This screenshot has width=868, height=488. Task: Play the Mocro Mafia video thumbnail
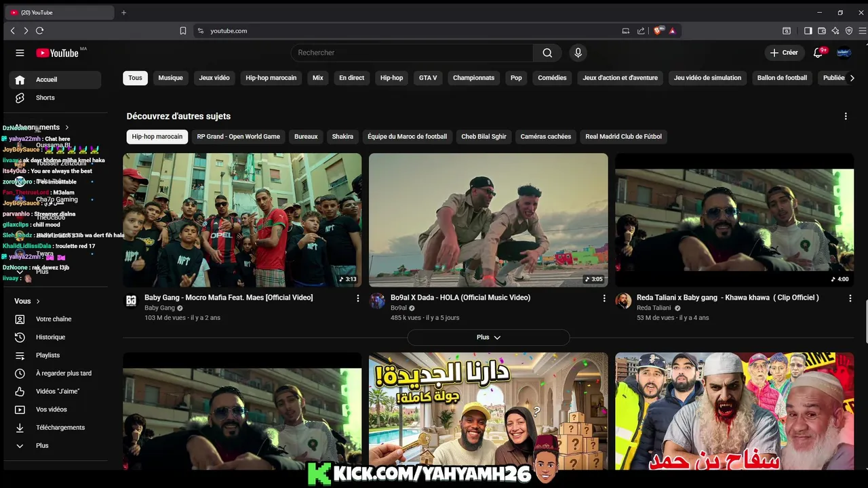(x=242, y=220)
